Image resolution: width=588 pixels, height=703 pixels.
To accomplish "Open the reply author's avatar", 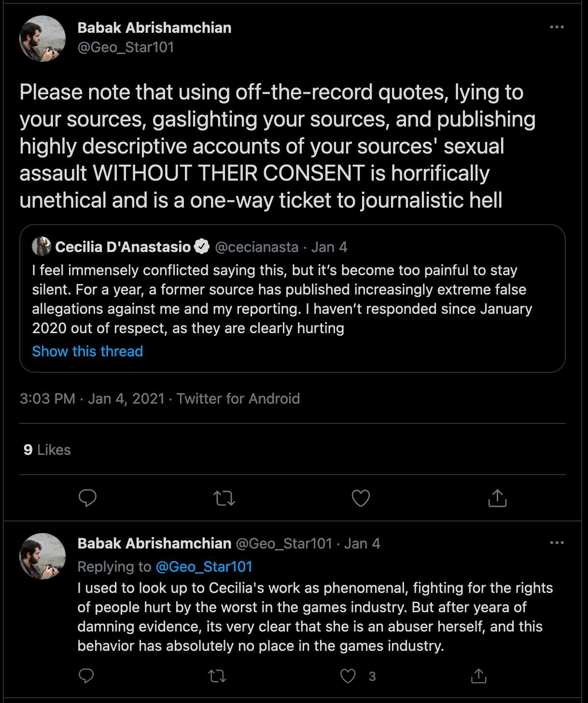I will click(42, 556).
